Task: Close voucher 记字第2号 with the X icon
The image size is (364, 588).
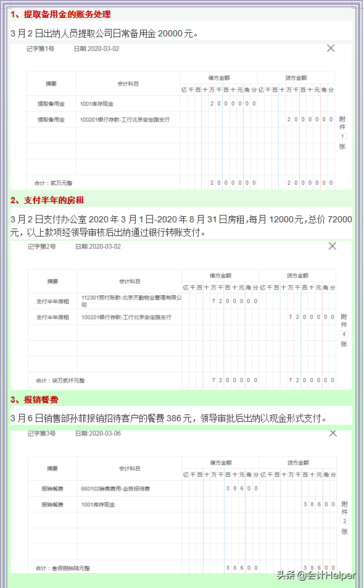Action: (x=332, y=246)
